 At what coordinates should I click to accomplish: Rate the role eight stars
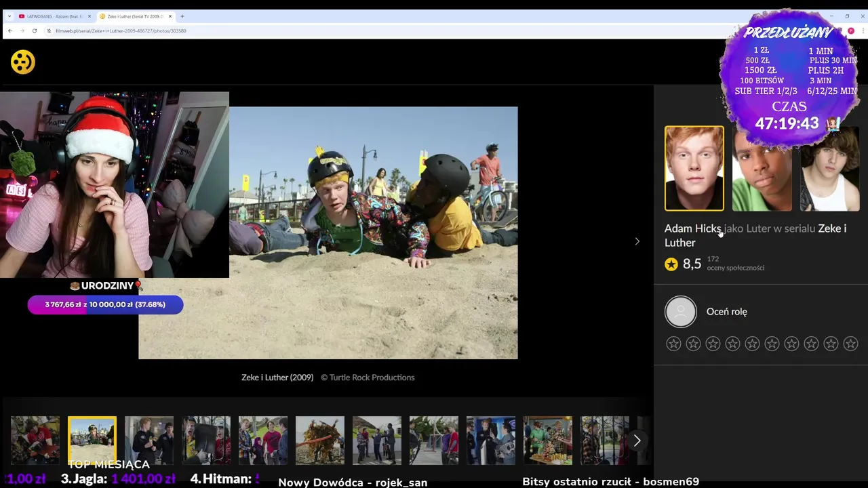click(811, 344)
